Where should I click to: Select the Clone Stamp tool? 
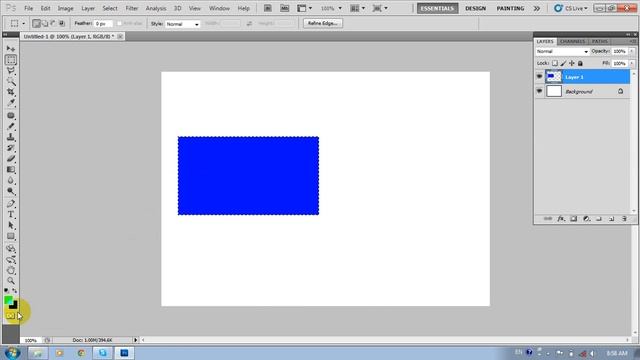click(x=11, y=137)
